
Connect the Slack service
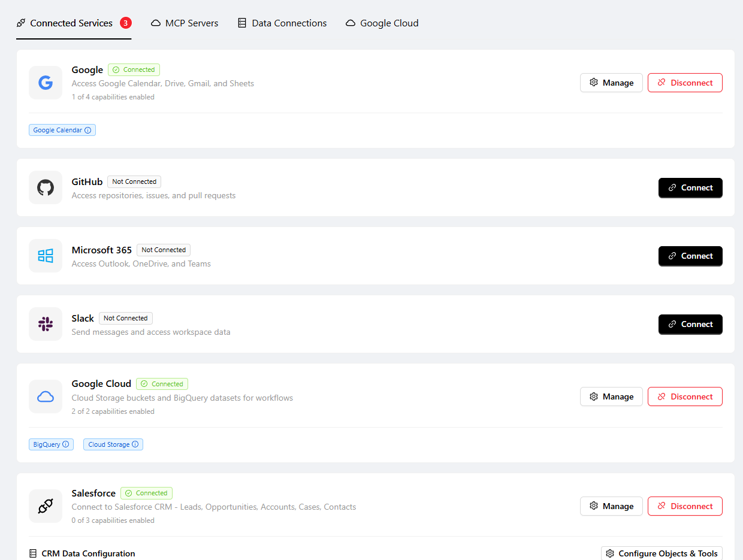tap(690, 324)
